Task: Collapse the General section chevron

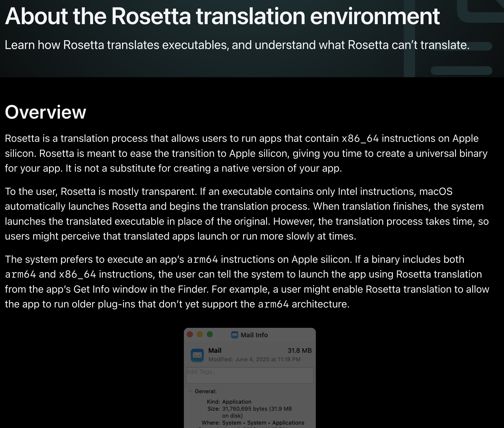Action: point(190,391)
